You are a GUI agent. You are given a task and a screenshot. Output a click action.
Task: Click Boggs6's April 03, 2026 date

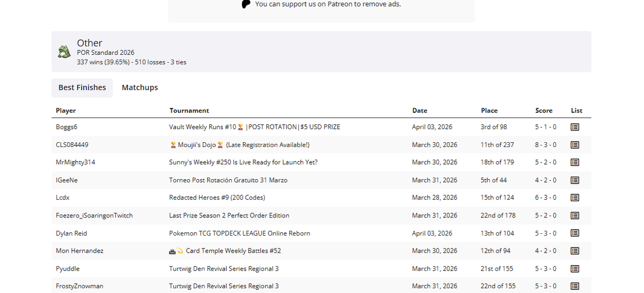(x=432, y=127)
